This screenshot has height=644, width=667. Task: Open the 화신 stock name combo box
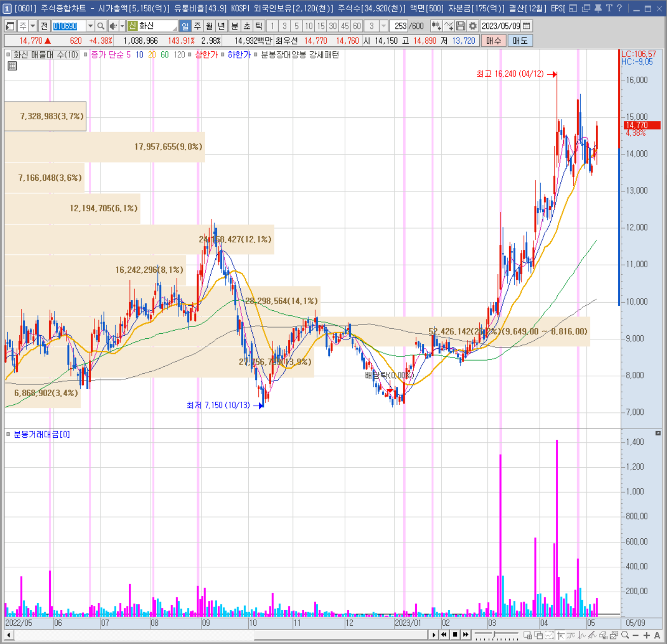(152, 26)
